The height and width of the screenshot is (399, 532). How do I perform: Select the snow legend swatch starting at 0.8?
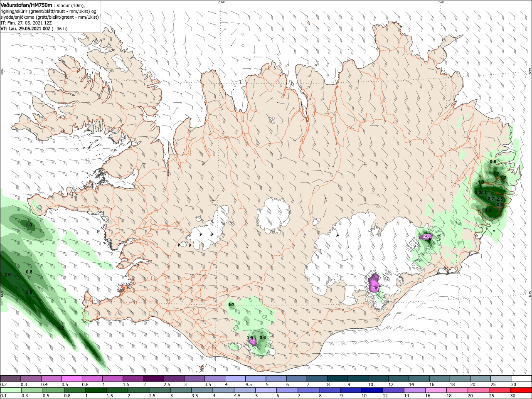(92, 379)
